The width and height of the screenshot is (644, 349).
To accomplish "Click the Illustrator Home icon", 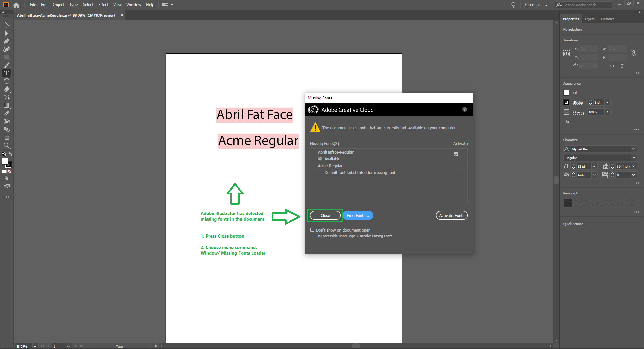I will pyautogui.click(x=16, y=5).
